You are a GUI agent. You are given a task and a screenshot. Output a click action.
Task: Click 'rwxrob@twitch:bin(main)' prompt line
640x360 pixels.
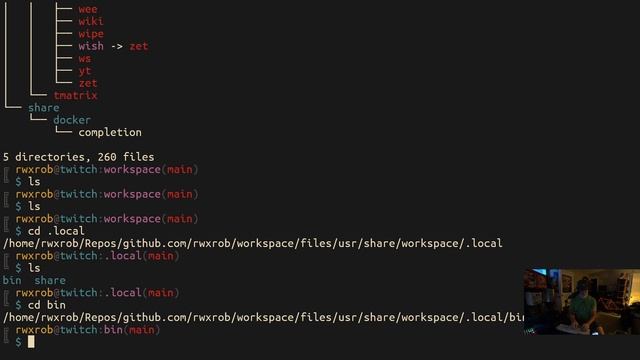tap(88, 329)
